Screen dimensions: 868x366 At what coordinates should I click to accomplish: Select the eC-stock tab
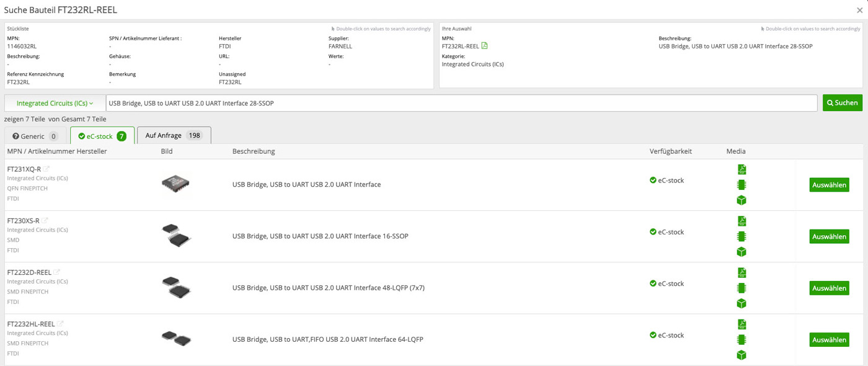point(102,136)
